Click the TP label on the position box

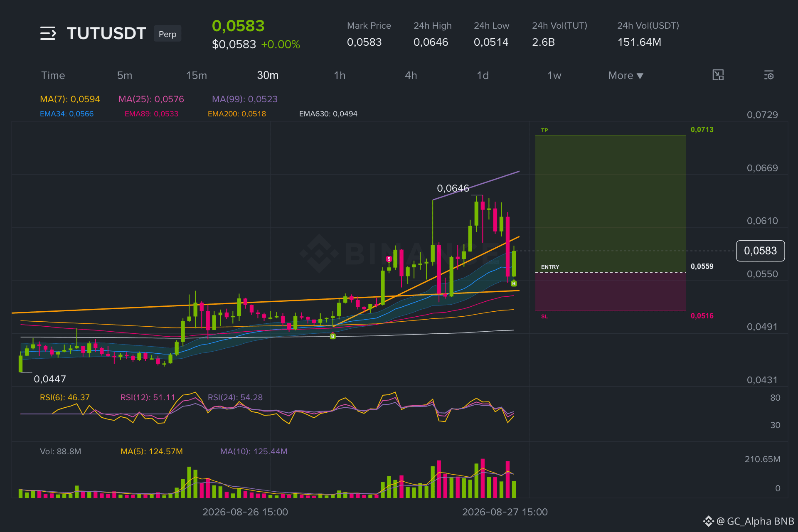pos(544,131)
